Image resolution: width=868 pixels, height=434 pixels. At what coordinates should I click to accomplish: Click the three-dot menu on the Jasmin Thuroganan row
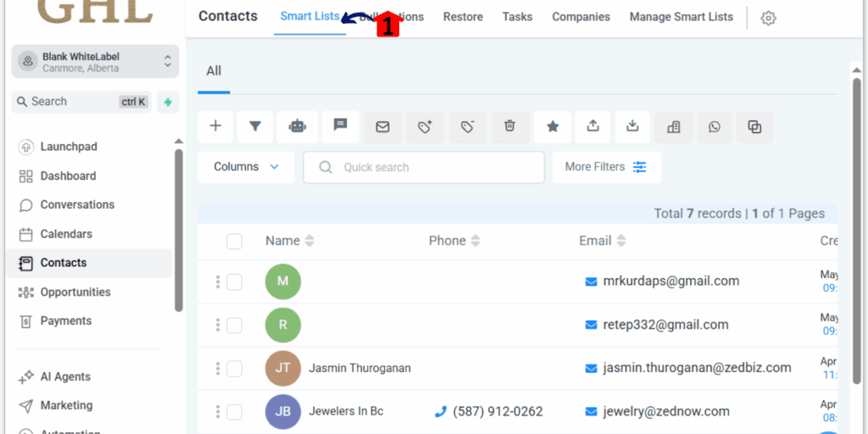218,368
